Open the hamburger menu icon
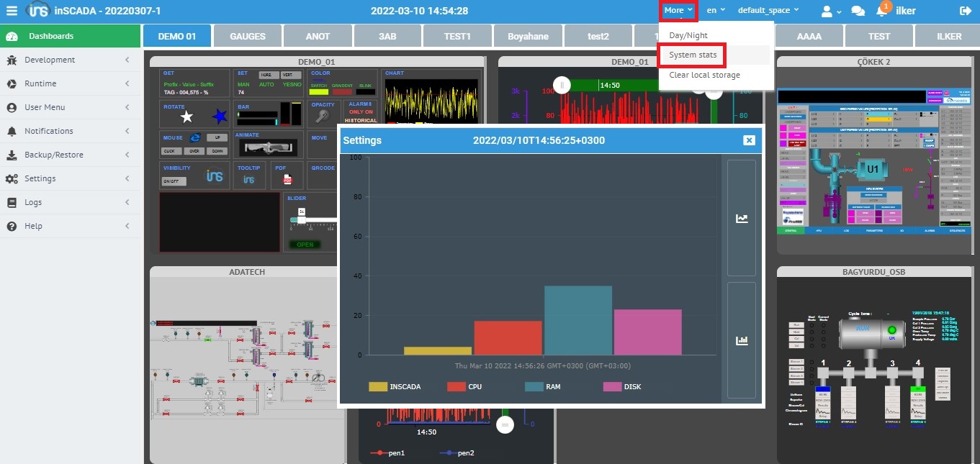Screen dimensions: 980x464 tap(12, 11)
